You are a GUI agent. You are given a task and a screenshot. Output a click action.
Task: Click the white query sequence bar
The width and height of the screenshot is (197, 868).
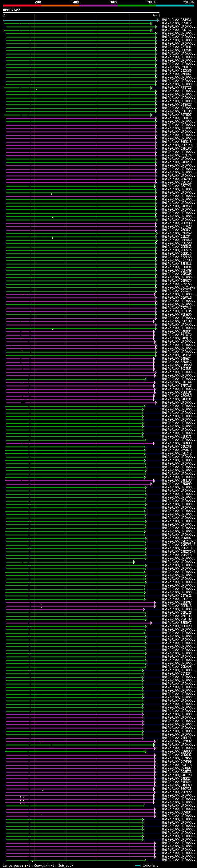81,13
